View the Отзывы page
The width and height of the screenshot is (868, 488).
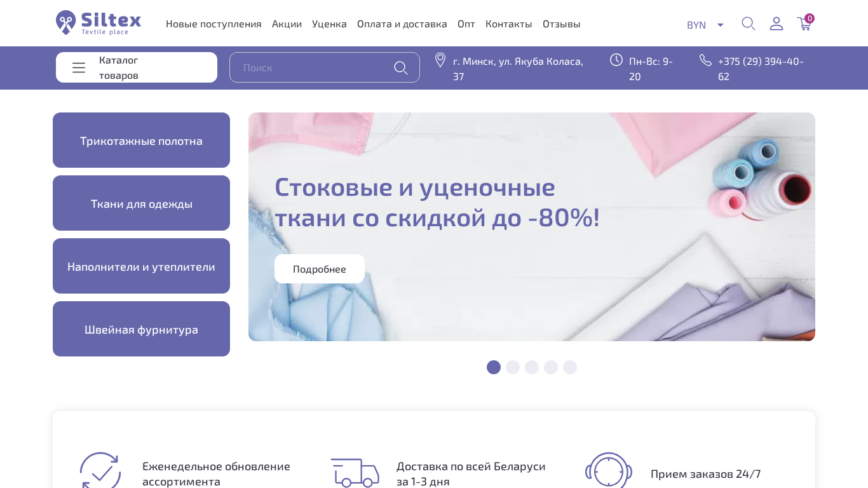[x=562, y=24]
